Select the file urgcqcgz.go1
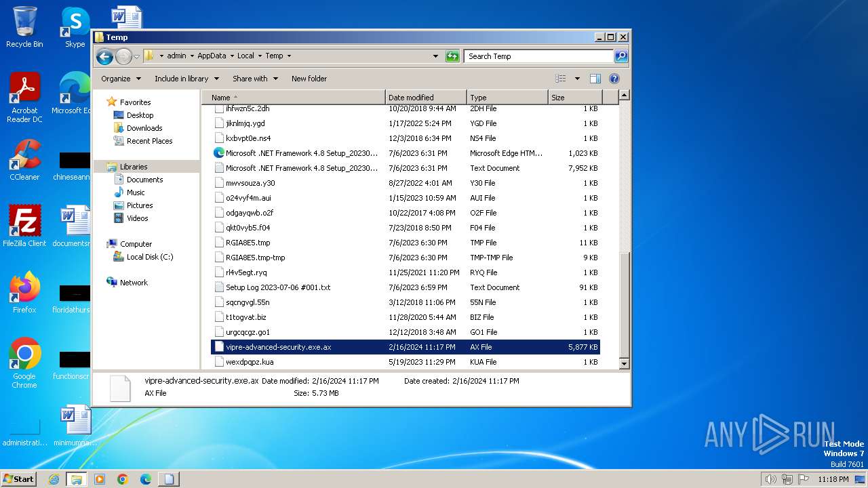This screenshot has width=868, height=488. point(406,332)
